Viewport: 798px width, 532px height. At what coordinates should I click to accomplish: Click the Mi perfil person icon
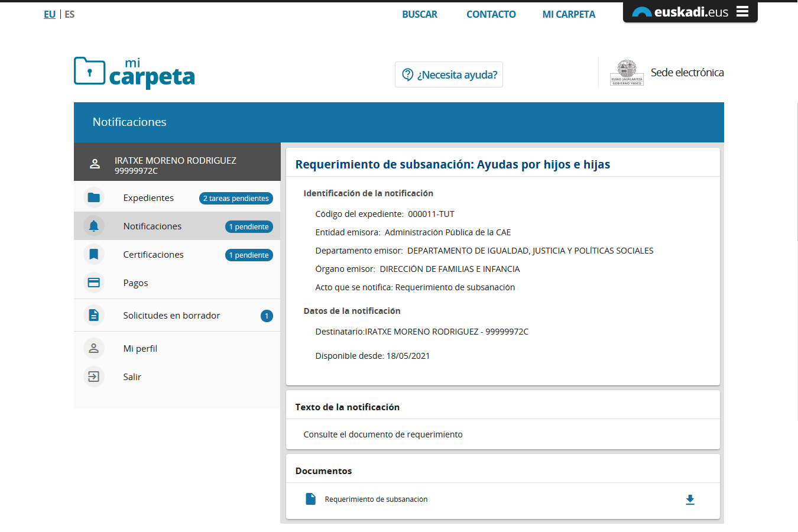click(93, 348)
